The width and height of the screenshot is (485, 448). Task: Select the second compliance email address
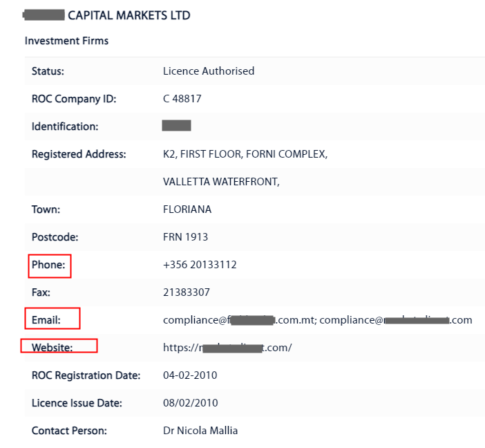(396, 320)
